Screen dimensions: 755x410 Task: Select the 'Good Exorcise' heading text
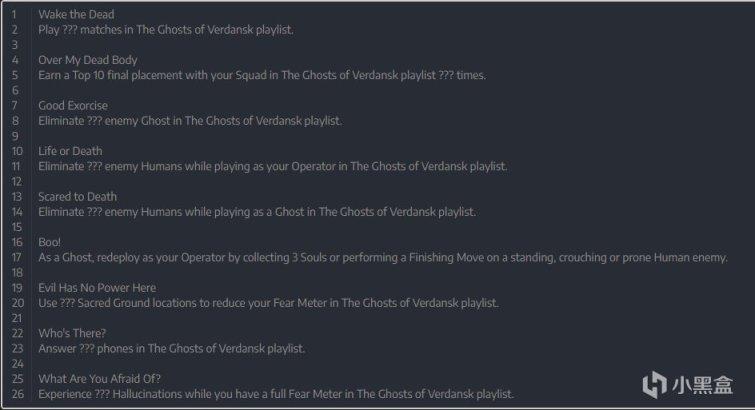[73, 106]
